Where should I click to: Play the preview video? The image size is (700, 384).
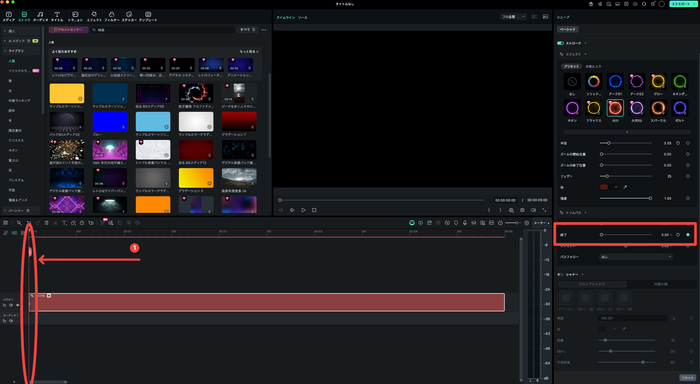tap(303, 210)
